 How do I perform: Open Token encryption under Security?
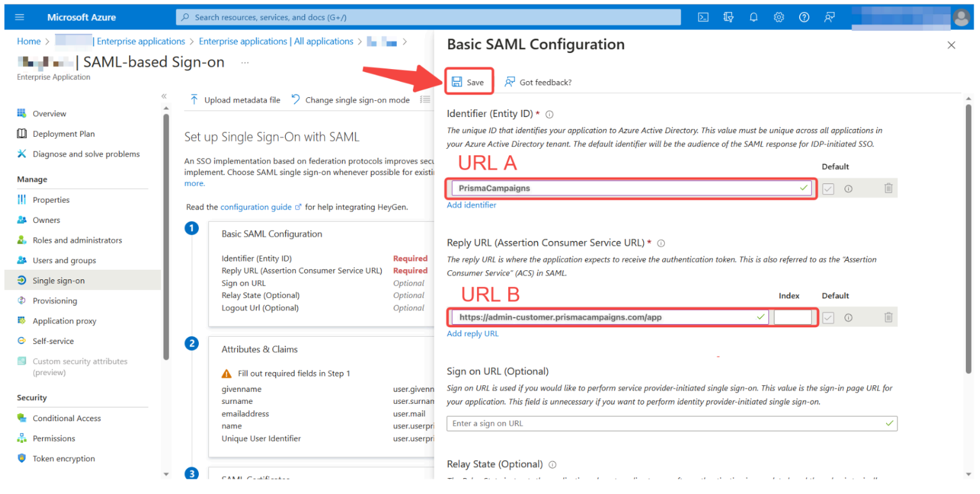click(63, 459)
